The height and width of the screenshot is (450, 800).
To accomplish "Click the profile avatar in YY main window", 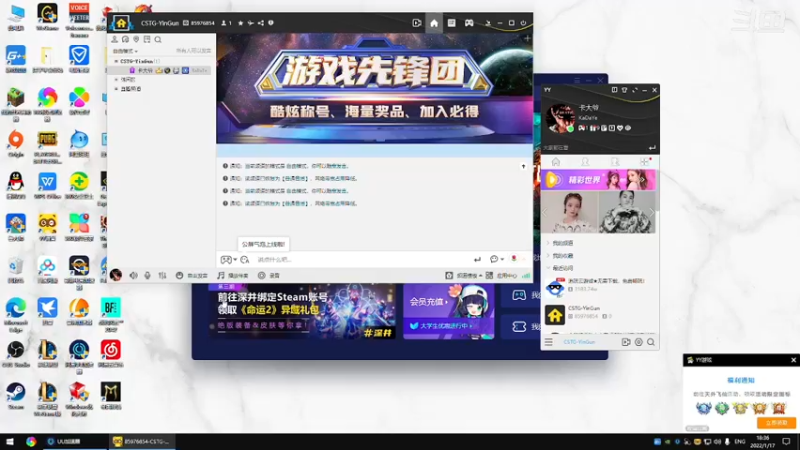I will [560, 118].
